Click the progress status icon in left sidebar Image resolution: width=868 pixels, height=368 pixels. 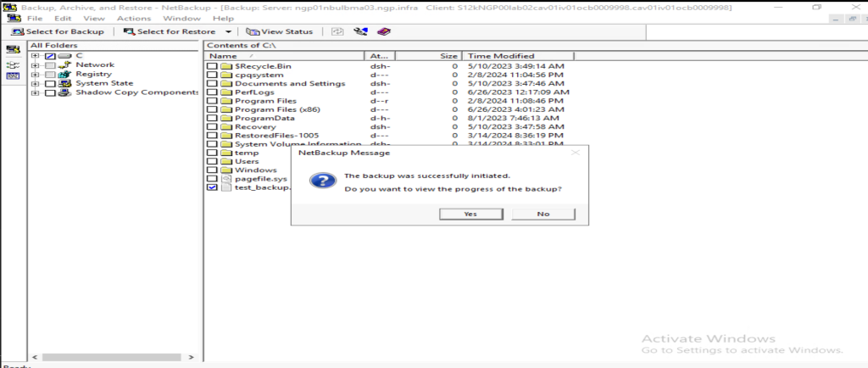point(13,75)
